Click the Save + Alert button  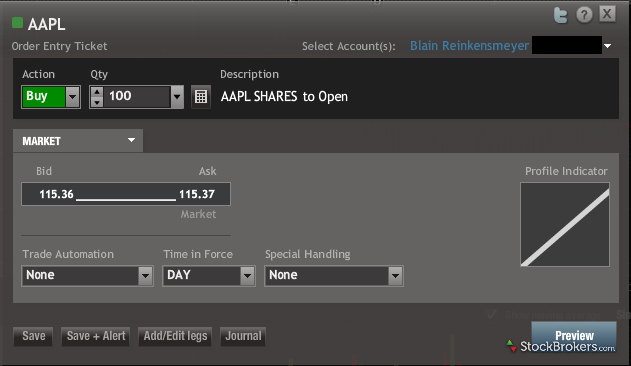(x=96, y=336)
